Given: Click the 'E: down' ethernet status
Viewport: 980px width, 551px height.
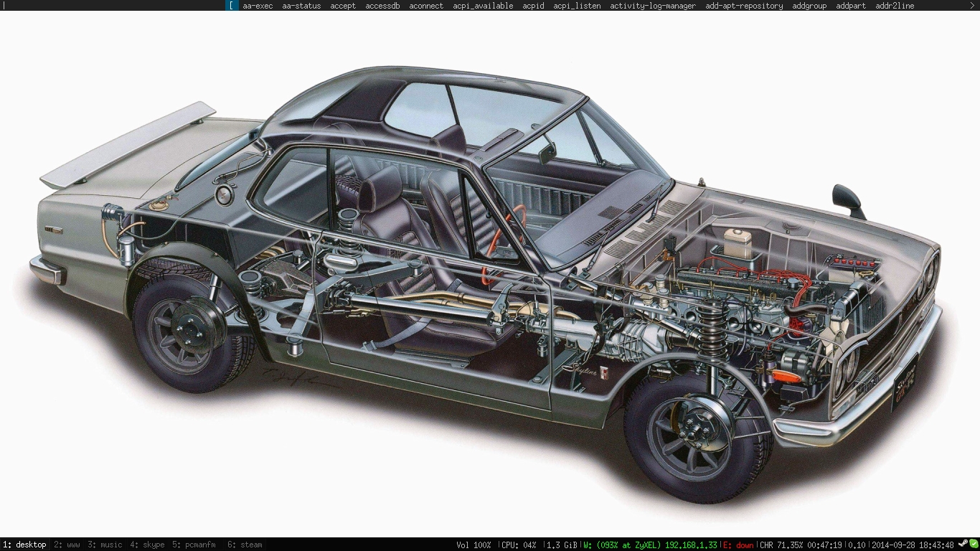Looking at the screenshot, I should pyautogui.click(x=738, y=545).
